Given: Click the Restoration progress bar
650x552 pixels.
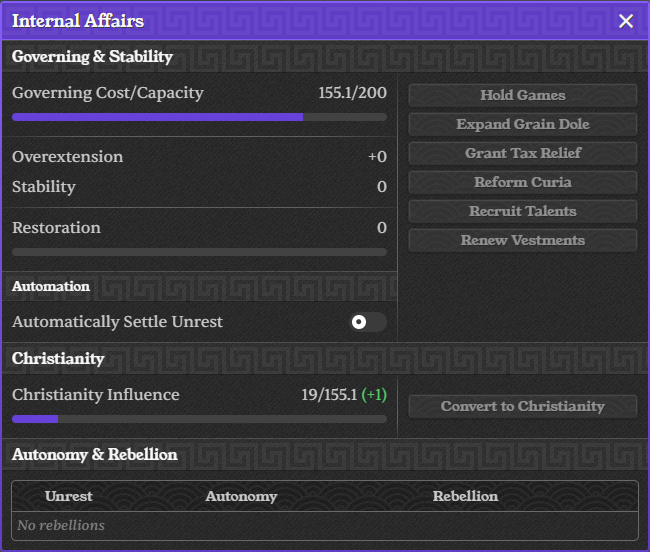Looking at the screenshot, I should pyautogui.click(x=199, y=252).
